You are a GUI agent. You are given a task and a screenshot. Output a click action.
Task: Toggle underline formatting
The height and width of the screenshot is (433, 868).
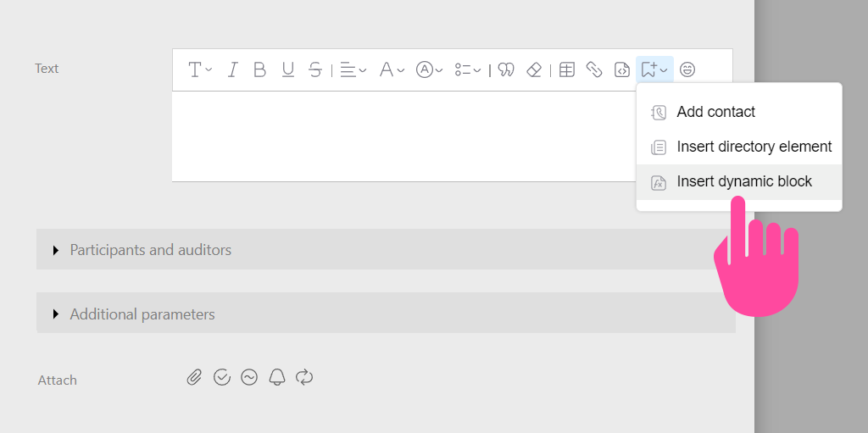coord(288,69)
